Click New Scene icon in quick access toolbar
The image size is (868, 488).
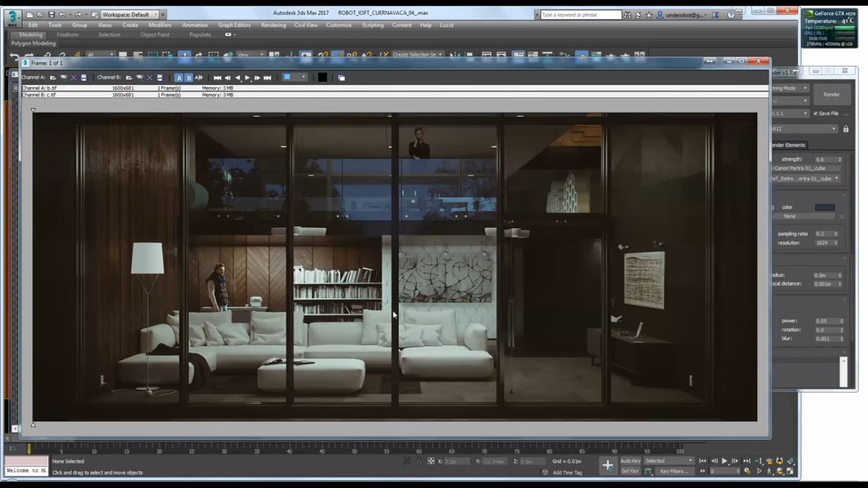30,14
